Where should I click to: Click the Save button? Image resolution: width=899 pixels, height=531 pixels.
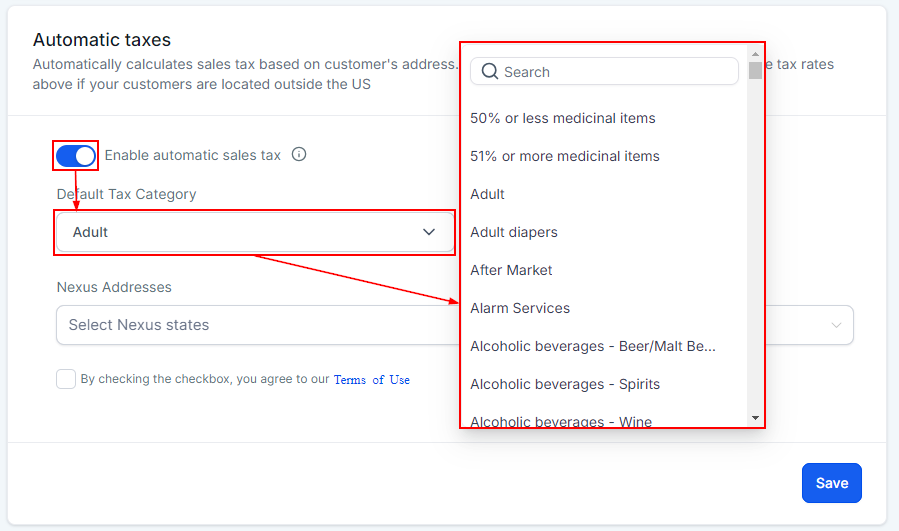pyautogui.click(x=831, y=483)
